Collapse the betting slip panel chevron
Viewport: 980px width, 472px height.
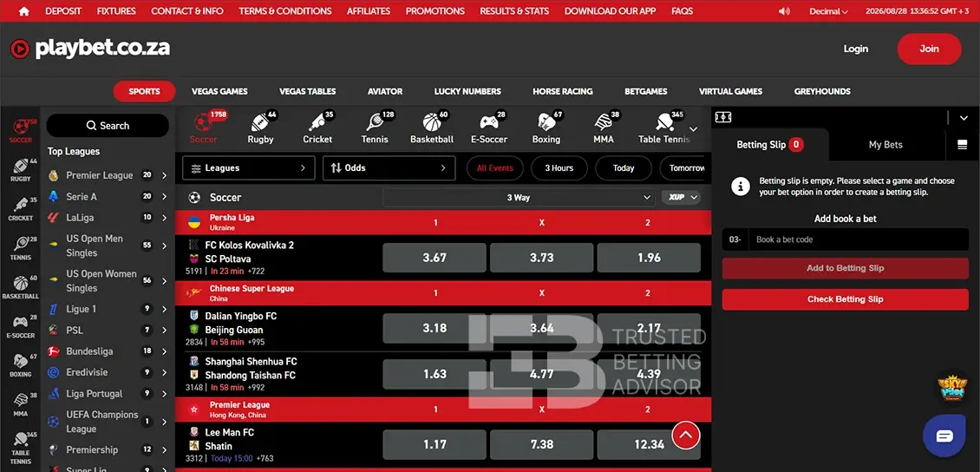pyautogui.click(x=964, y=117)
